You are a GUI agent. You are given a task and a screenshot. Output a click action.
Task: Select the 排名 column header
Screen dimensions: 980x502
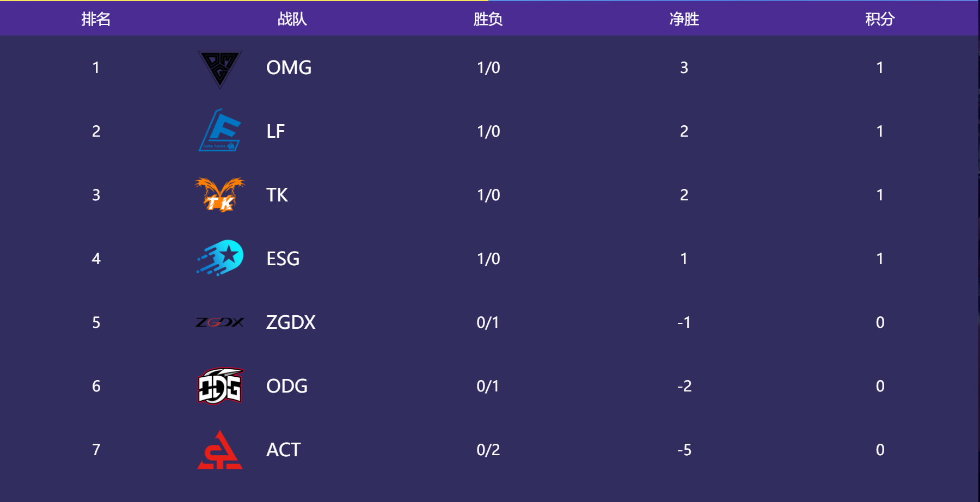coord(96,19)
